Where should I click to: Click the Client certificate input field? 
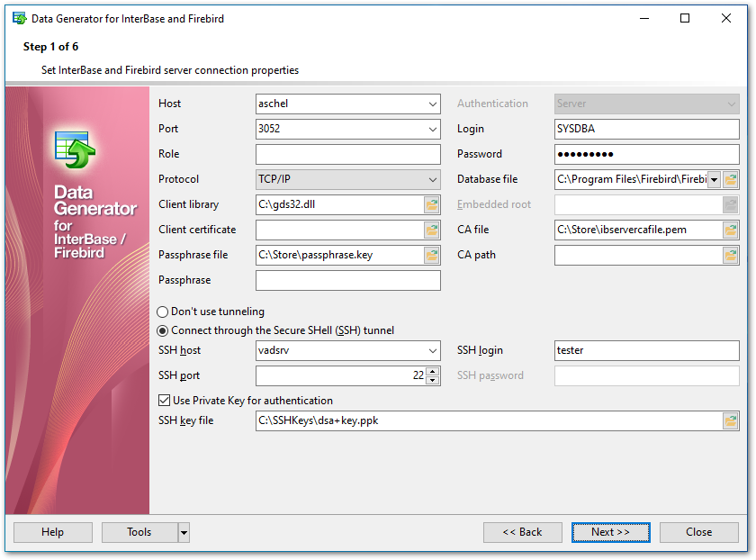(x=340, y=230)
